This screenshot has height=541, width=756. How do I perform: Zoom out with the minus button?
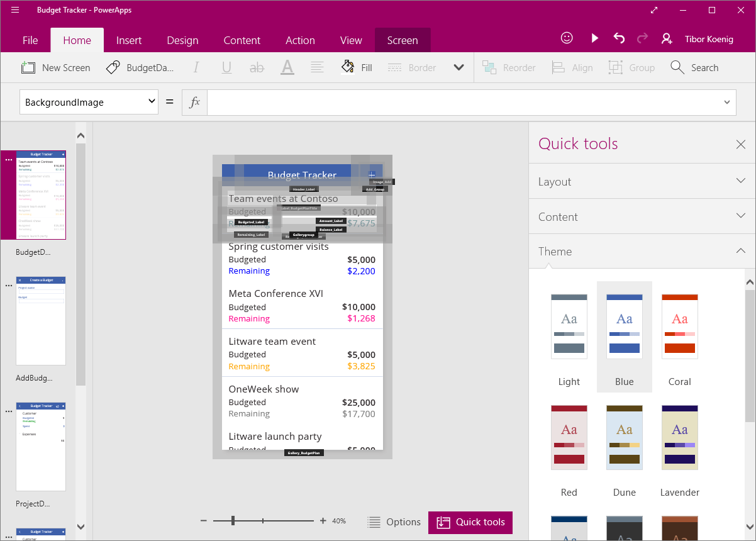pos(204,521)
